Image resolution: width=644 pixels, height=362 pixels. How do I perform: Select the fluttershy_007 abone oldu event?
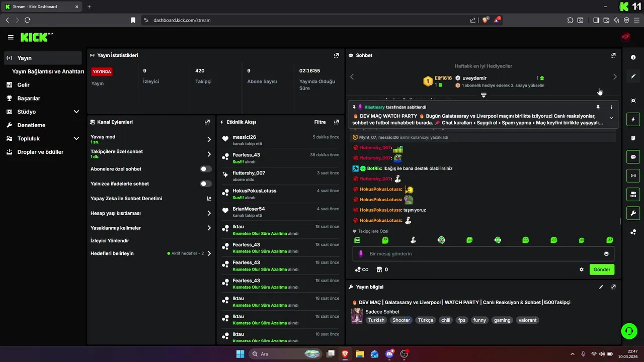280,176
